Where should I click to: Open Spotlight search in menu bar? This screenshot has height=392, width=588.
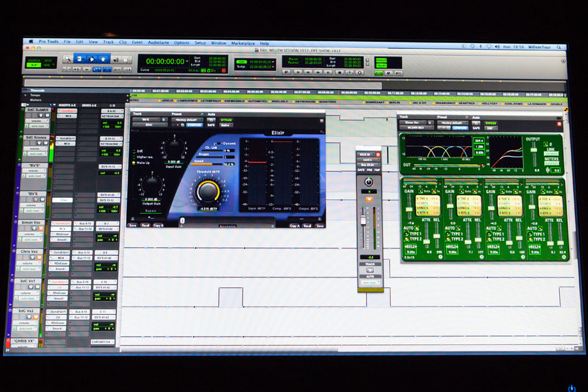click(x=559, y=47)
